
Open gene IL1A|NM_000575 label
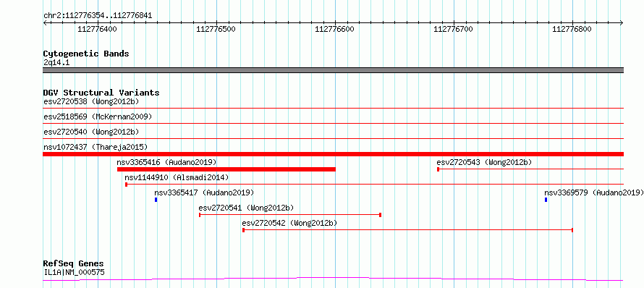[x=74, y=272]
